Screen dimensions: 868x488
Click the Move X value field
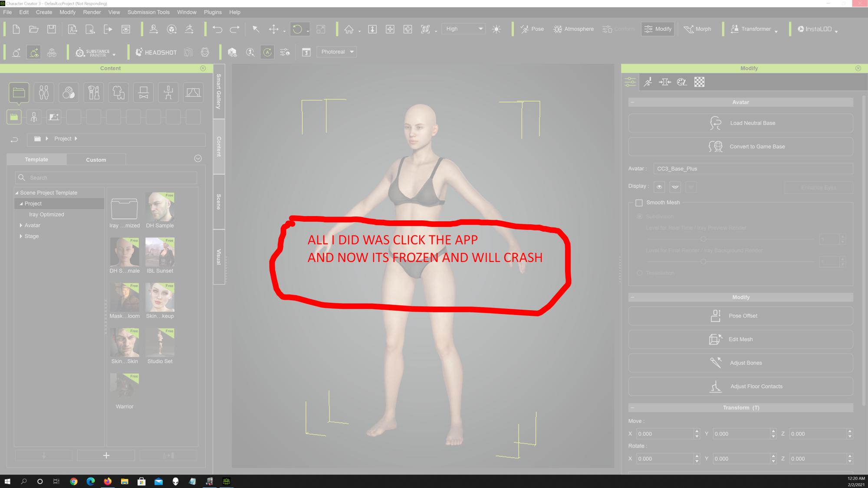coord(665,434)
